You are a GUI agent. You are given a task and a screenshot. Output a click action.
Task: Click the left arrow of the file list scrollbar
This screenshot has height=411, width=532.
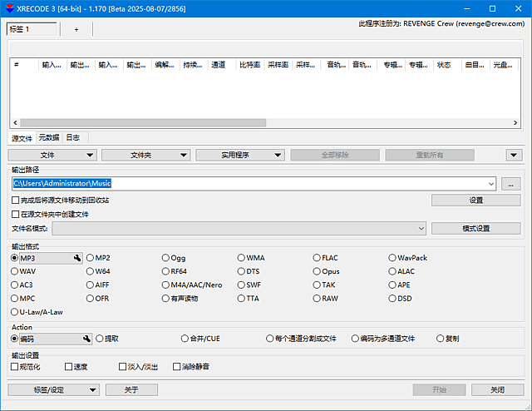pyautogui.click(x=15, y=122)
